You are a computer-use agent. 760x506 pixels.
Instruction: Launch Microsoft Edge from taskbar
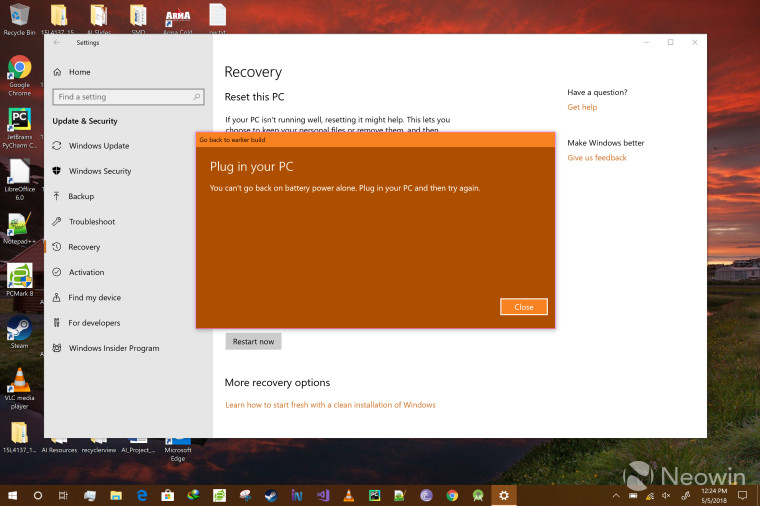click(142, 495)
